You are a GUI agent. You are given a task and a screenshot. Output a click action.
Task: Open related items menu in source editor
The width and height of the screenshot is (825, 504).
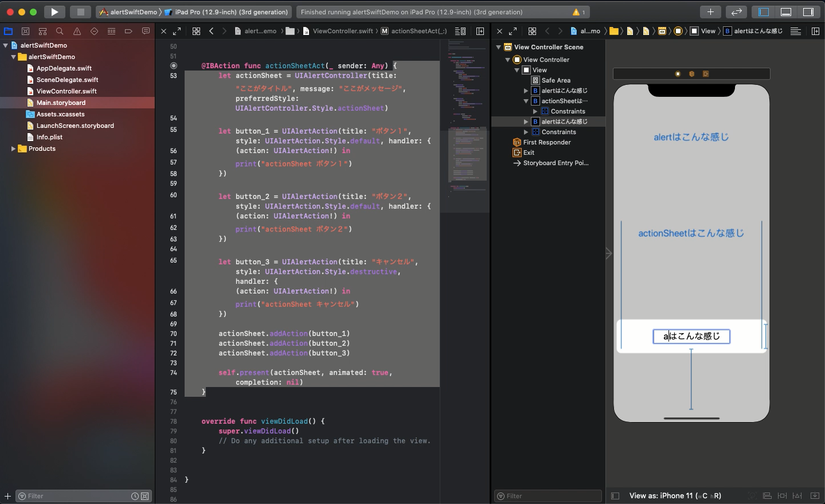coord(196,31)
